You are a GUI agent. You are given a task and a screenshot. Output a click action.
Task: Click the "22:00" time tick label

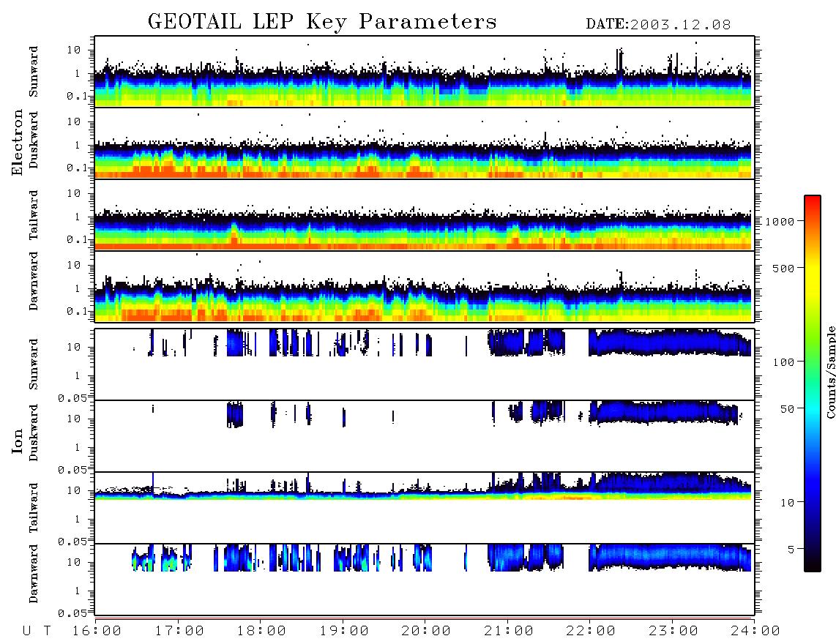coord(591,631)
